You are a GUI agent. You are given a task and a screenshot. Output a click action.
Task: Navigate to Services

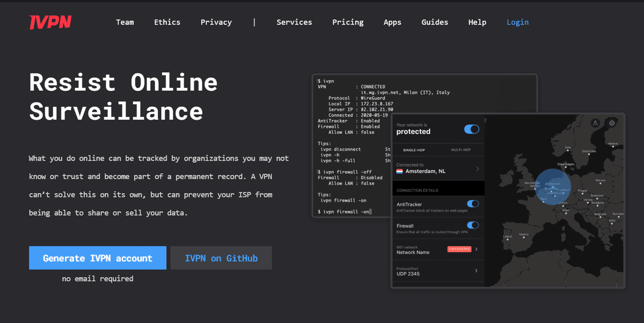(294, 22)
